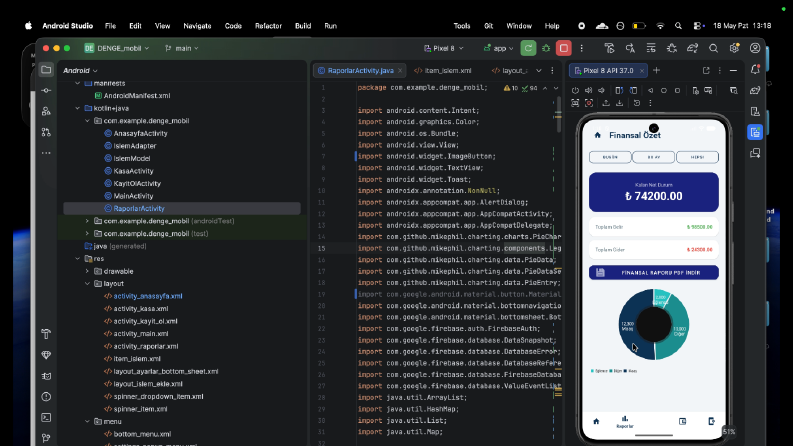Open IDE settings gear icon
Image resolution: width=793 pixels, height=446 pixels.
[734, 48]
